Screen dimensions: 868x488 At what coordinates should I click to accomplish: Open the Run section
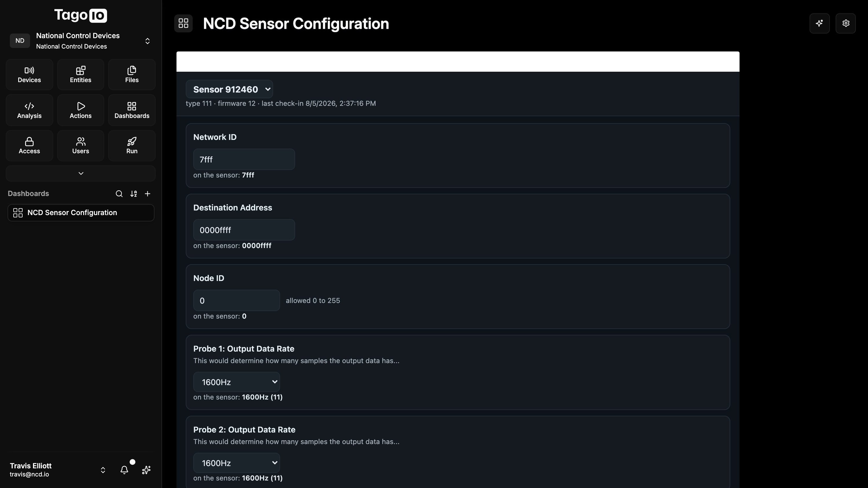tap(132, 145)
